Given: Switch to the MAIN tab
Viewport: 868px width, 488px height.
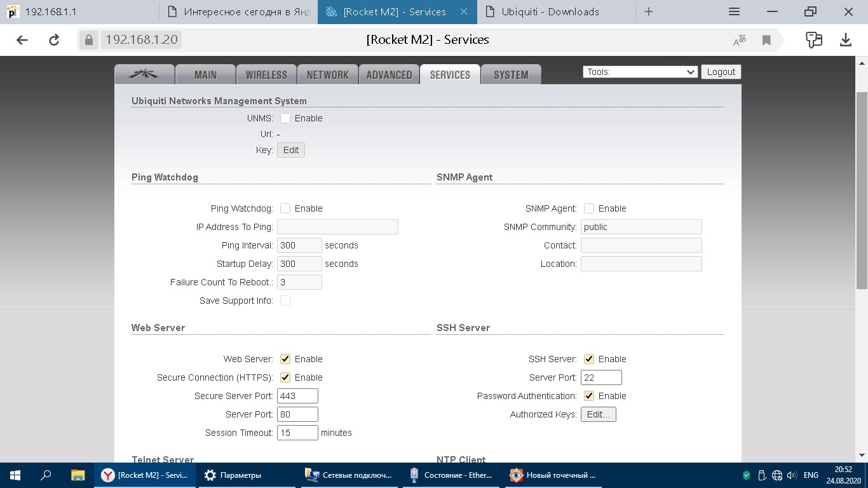Looking at the screenshot, I should pyautogui.click(x=205, y=74).
